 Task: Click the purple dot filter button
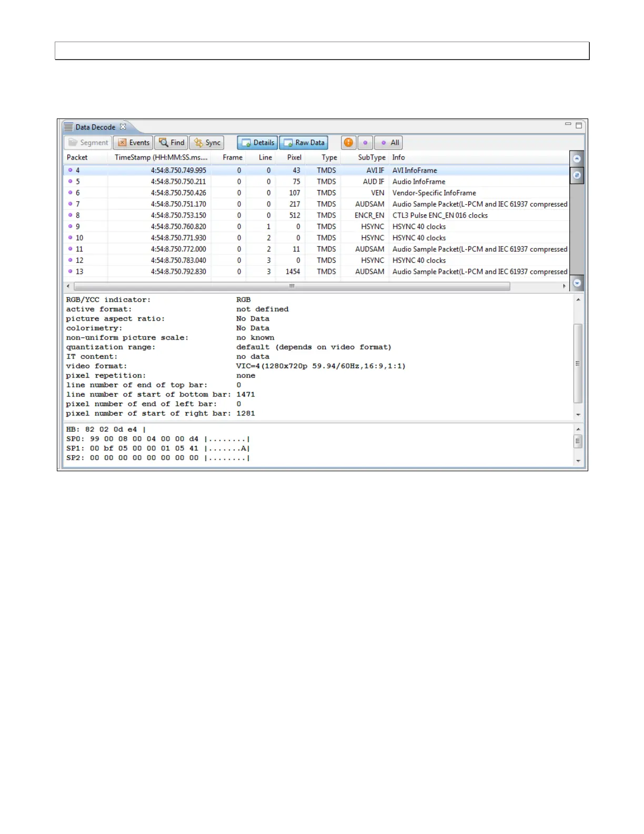tap(365, 143)
